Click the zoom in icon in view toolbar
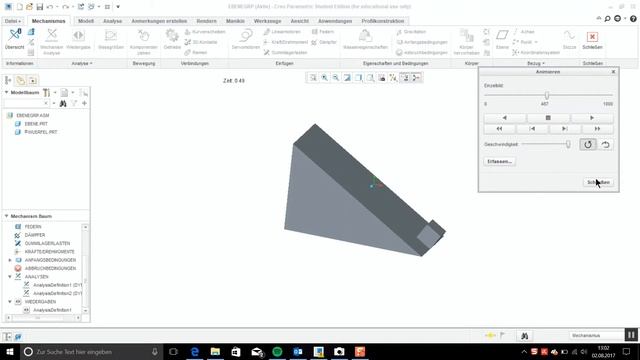Viewport: 640px width, 360px height. [x=324, y=78]
